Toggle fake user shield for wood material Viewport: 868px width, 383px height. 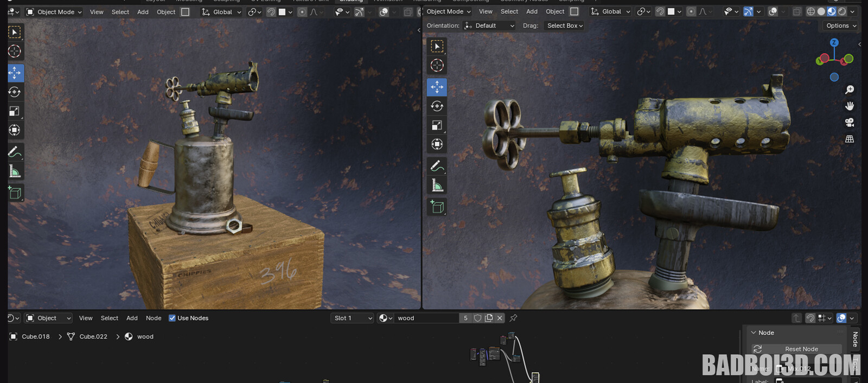tap(477, 318)
